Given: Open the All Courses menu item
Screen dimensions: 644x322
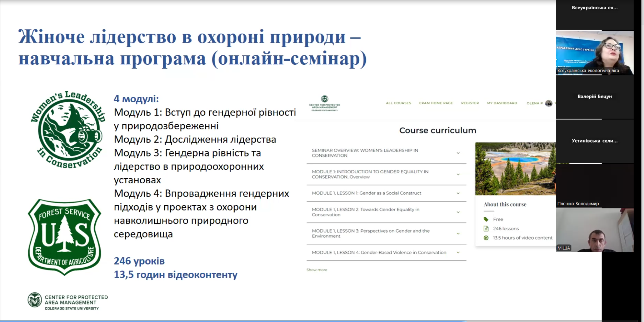Looking at the screenshot, I should click(398, 103).
